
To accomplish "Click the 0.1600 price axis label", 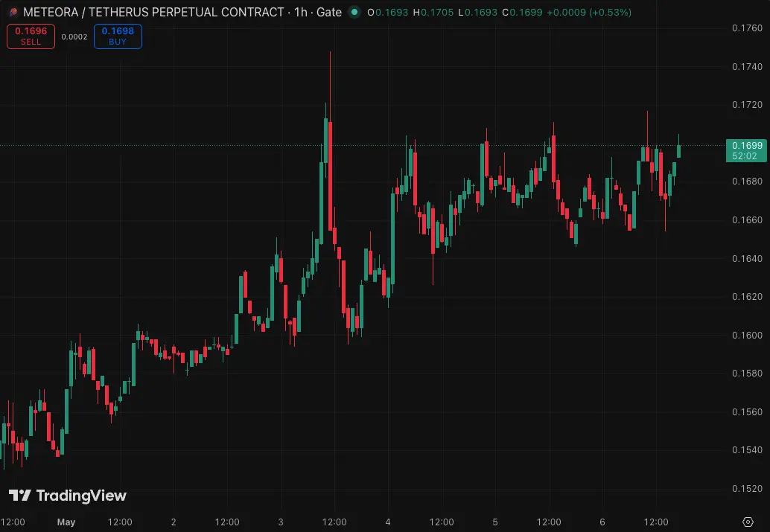I will click(747, 336).
